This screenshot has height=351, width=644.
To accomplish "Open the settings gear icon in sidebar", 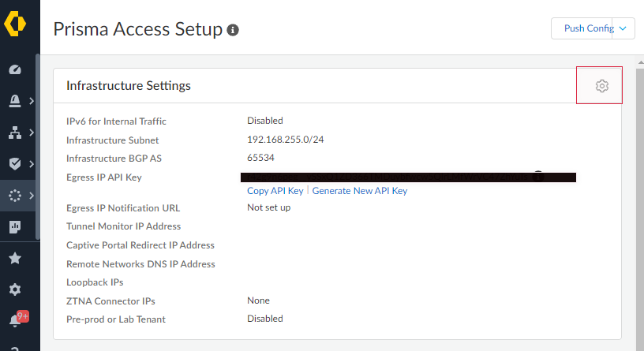I will point(14,289).
